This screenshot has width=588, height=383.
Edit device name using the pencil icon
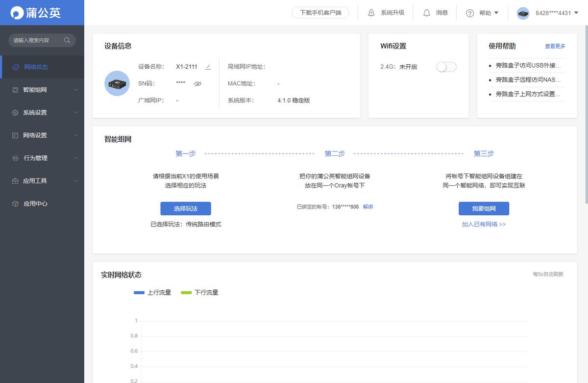[x=208, y=67]
